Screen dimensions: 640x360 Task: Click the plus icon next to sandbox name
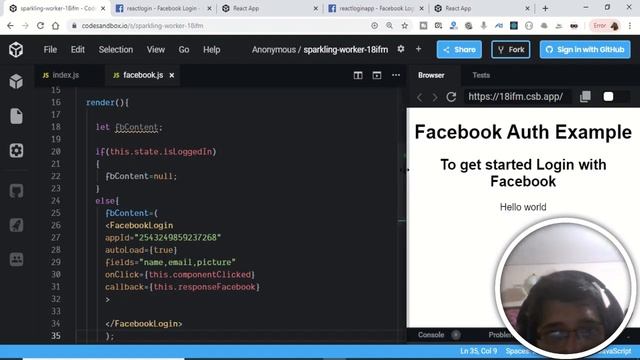click(x=418, y=49)
